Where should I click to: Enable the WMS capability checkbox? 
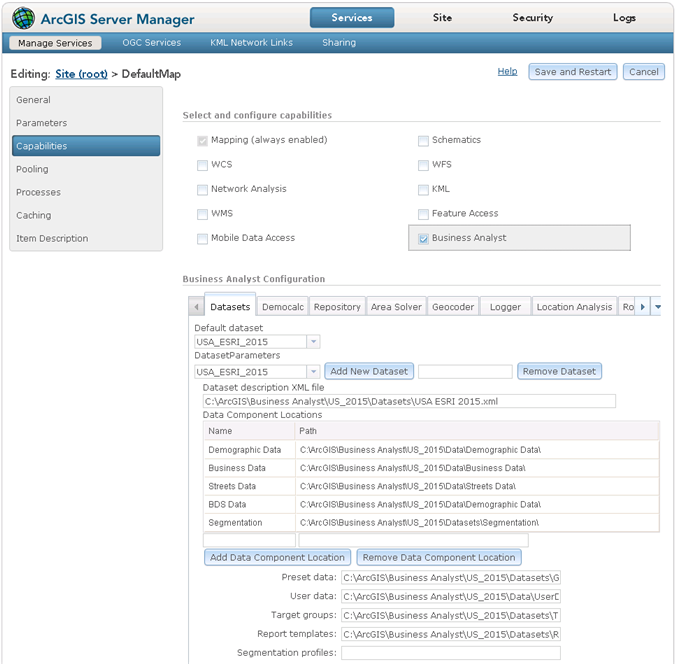click(x=202, y=214)
